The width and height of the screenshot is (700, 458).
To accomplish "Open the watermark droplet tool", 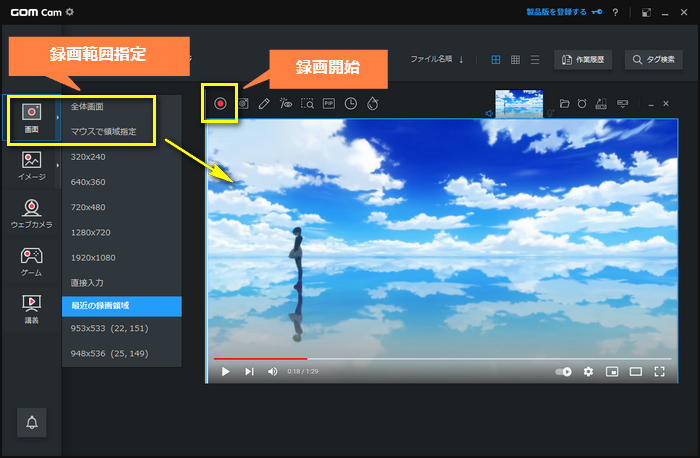I will (x=373, y=104).
